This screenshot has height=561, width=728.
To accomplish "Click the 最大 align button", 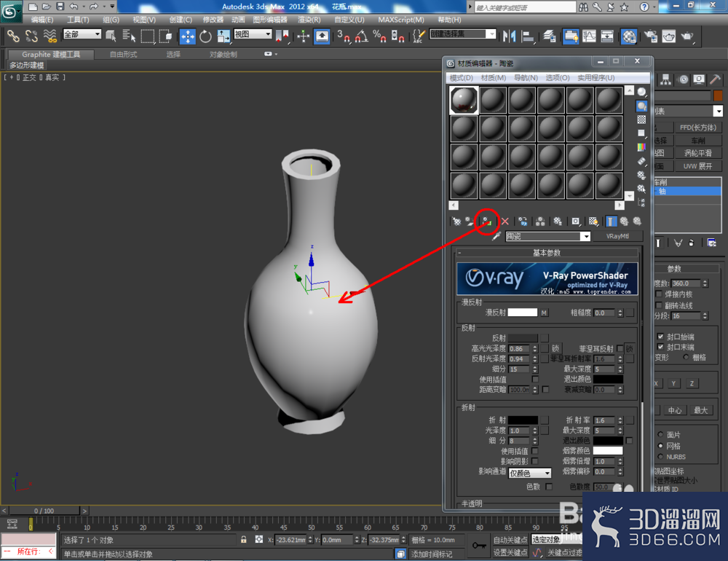I will (x=700, y=410).
